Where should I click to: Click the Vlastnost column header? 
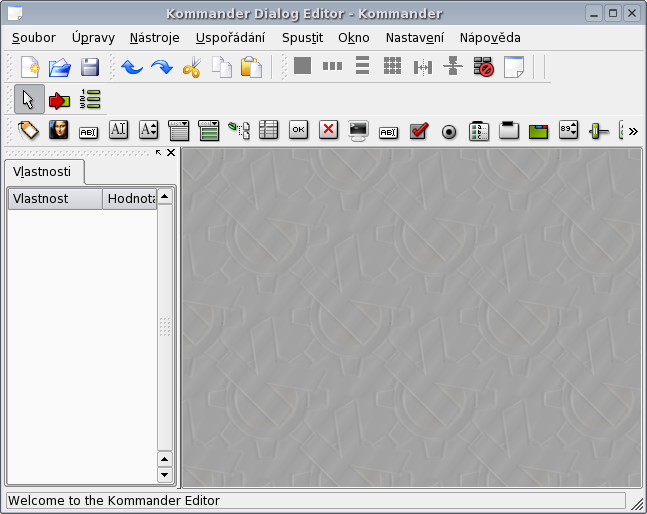coord(55,199)
